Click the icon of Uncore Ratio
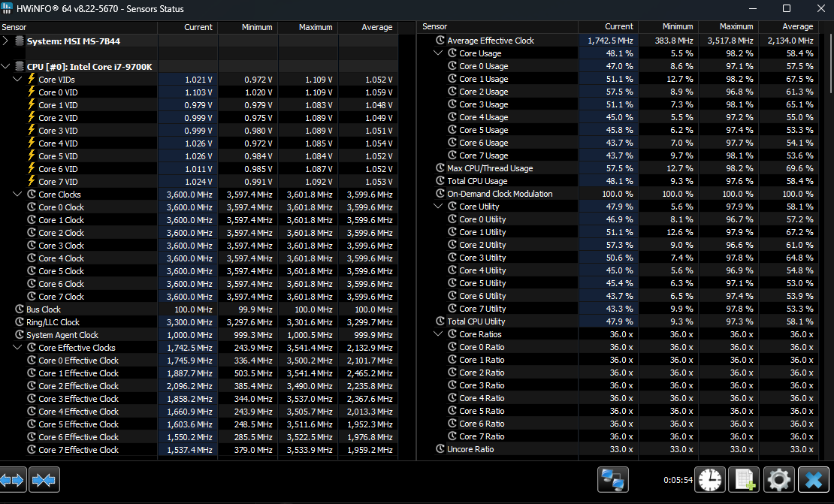Viewport: 834px width, 504px height. [440, 448]
